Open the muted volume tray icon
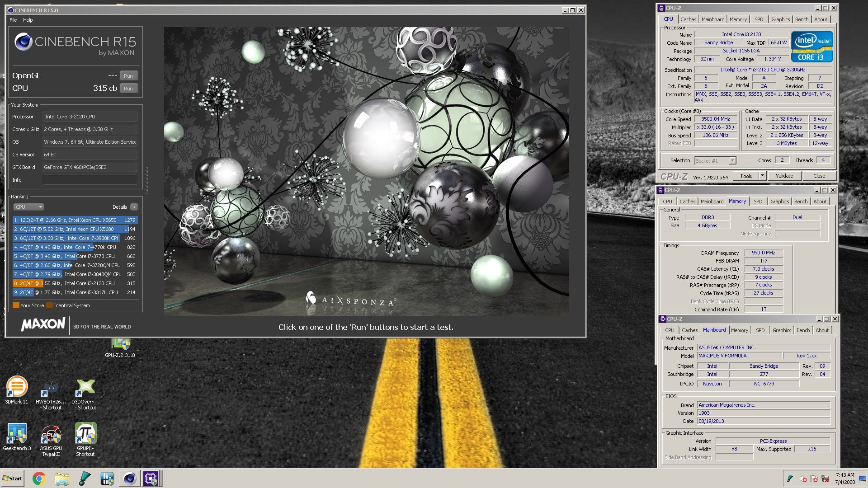Image resolution: width=868 pixels, height=488 pixels. [x=803, y=479]
